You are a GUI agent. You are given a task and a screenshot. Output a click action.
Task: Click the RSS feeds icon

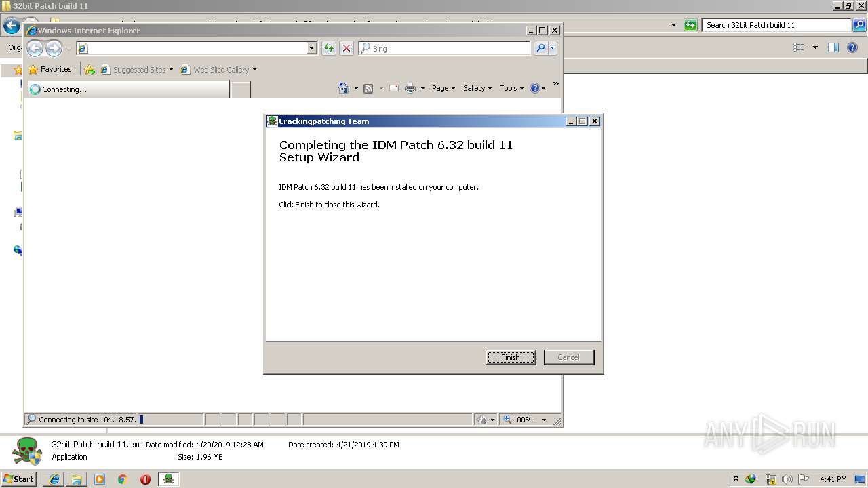(x=368, y=88)
